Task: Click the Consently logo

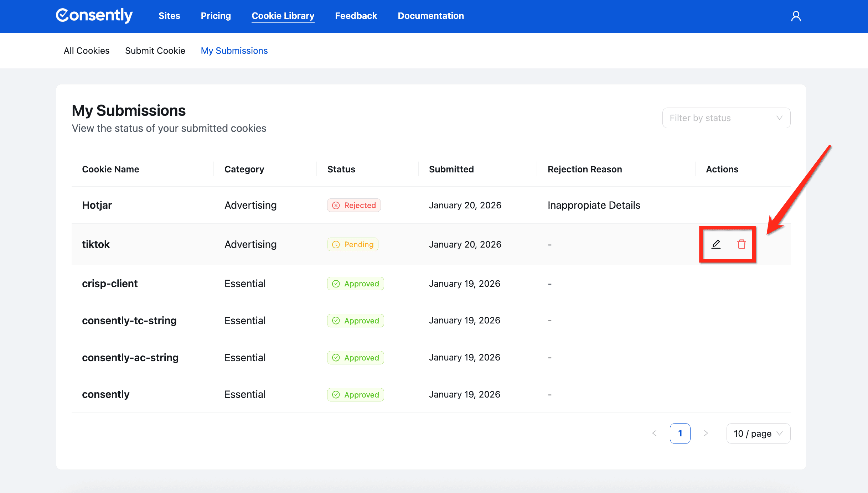Action: tap(94, 16)
